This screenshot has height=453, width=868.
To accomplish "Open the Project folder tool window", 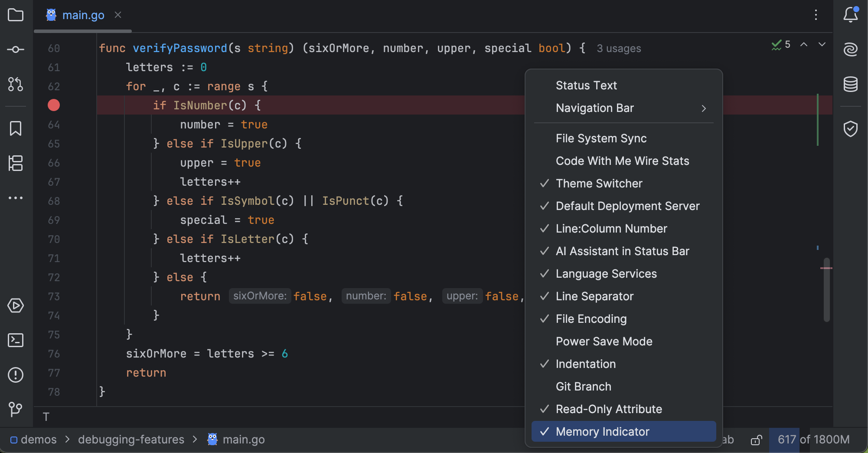I will click(16, 15).
